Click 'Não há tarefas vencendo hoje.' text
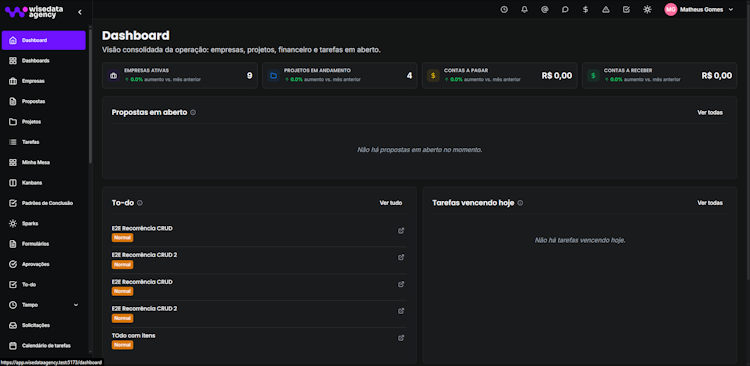This screenshot has height=366, width=750. 580,240
